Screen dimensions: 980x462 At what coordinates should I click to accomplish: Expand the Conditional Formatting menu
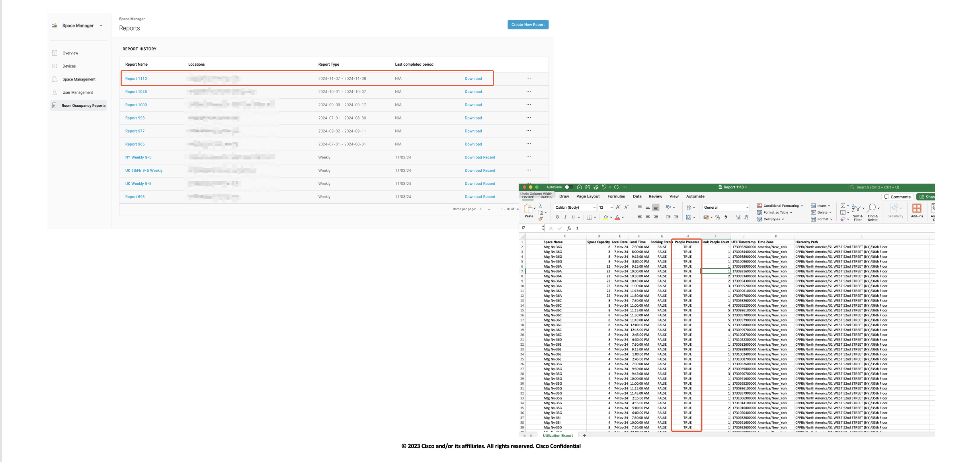pyautogui.click(x=780, y=206)
